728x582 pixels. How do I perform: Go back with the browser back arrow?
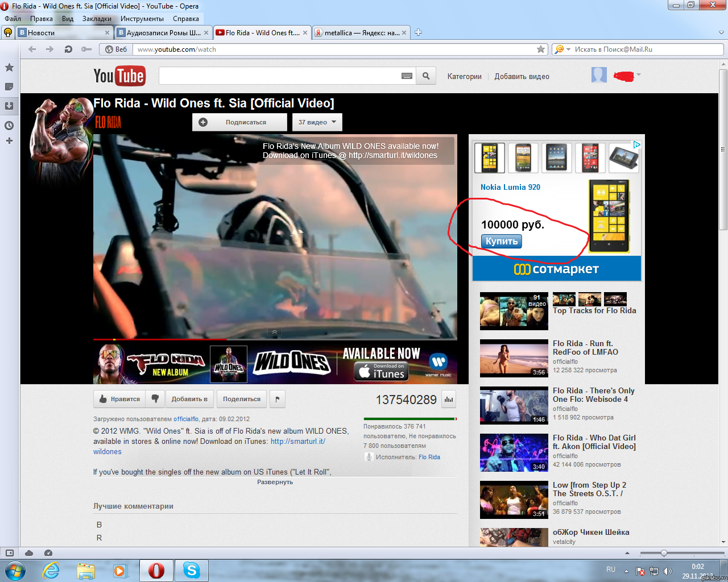coord(32,49)
